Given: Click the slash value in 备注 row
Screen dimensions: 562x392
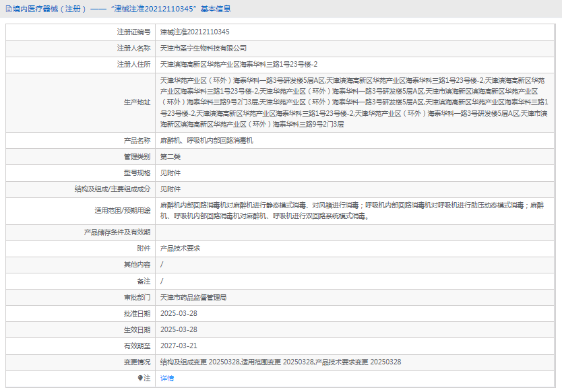Looking at the screenshot, I should (162, 282).
